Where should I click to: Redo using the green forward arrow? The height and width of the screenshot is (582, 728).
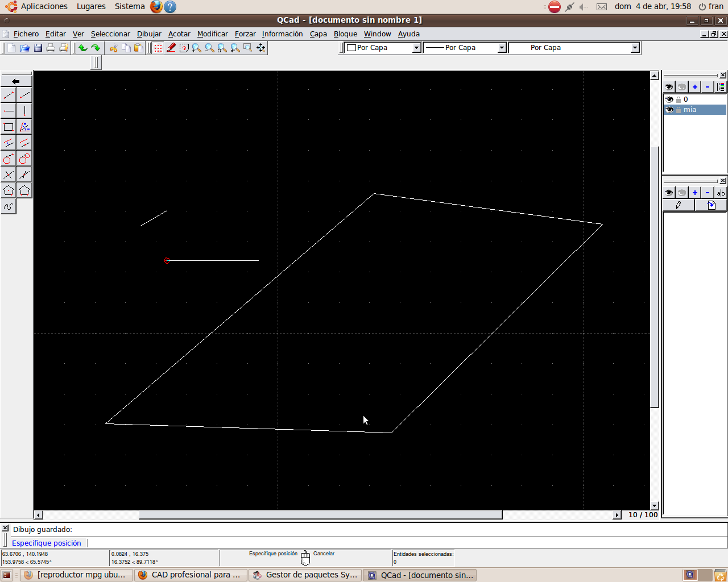(96, 48)
